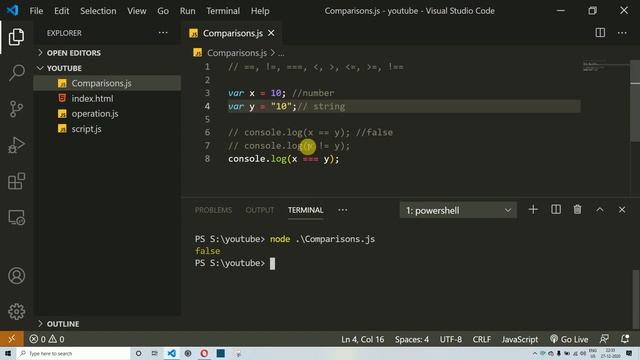
Task: Open the Help menu
Action: 260,11
